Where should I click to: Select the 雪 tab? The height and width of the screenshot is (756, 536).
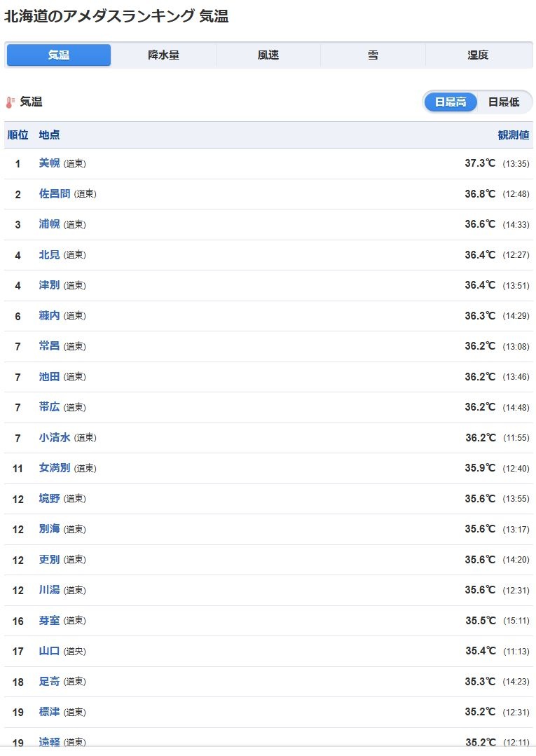coord(373,55)
